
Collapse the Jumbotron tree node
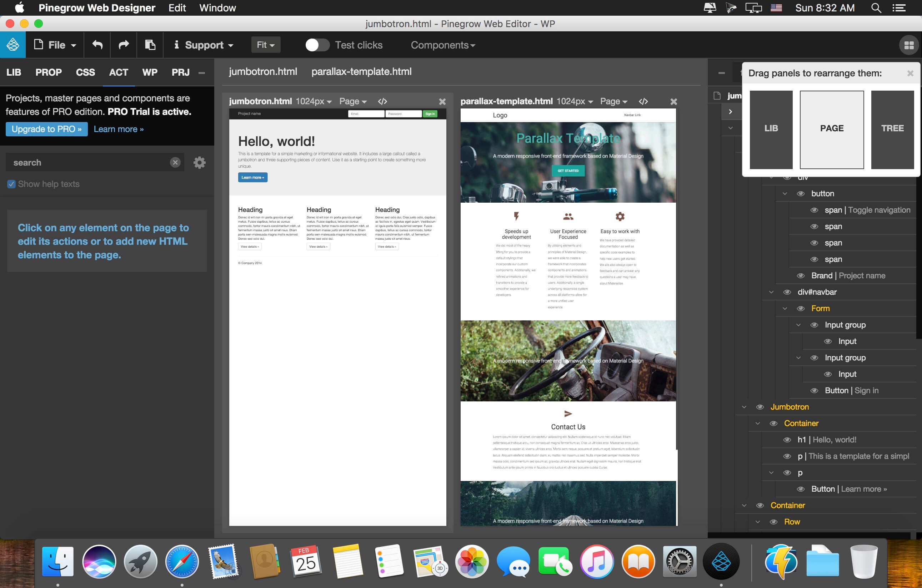(744, 407)
